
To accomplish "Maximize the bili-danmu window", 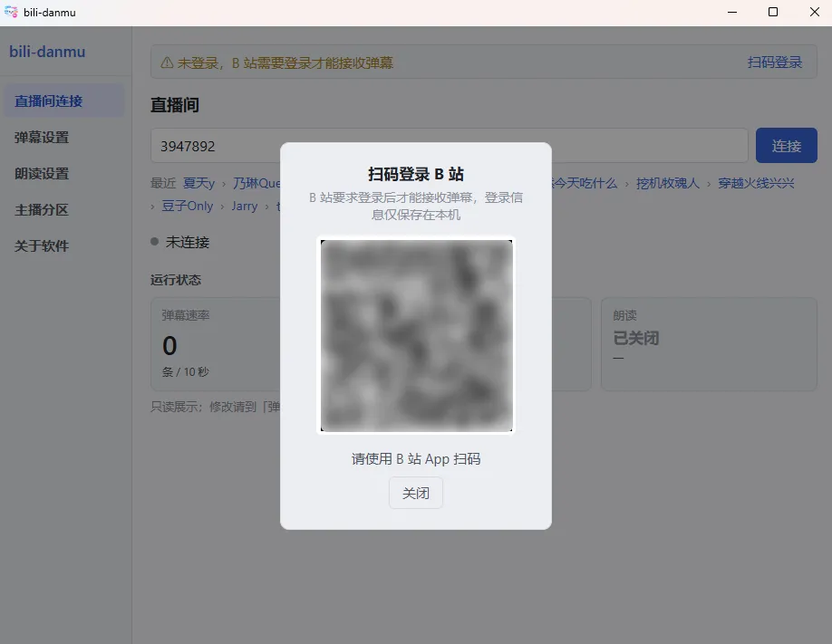I will pos(773,12).
